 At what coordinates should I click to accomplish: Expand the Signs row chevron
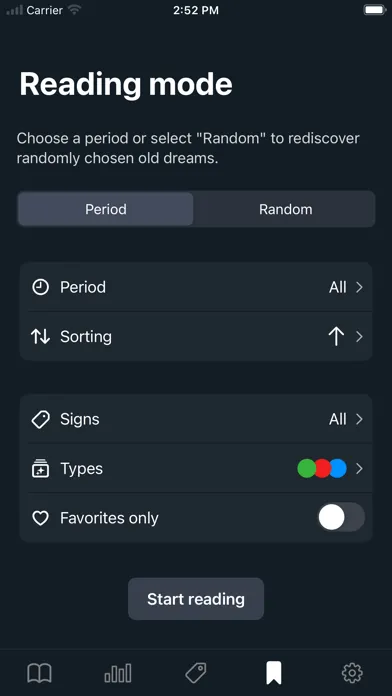[x=359, y=419]
